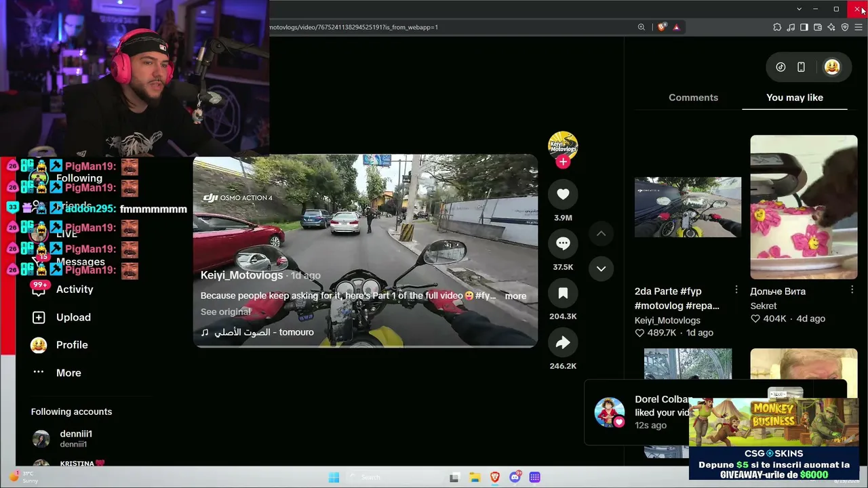The width and height of the screenshot is (868, 488).
Task: Share the video using the arrow icon
Action: point(563,343)
